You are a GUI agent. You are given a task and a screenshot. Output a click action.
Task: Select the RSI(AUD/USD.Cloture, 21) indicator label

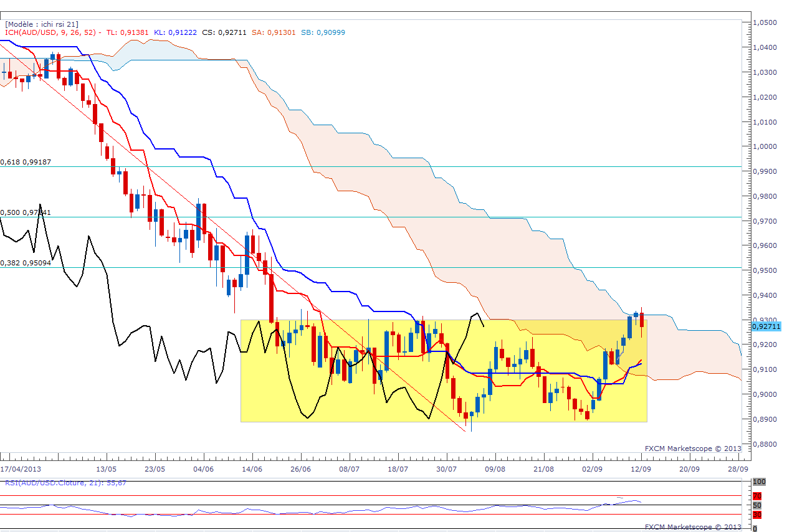coord(65,483)
